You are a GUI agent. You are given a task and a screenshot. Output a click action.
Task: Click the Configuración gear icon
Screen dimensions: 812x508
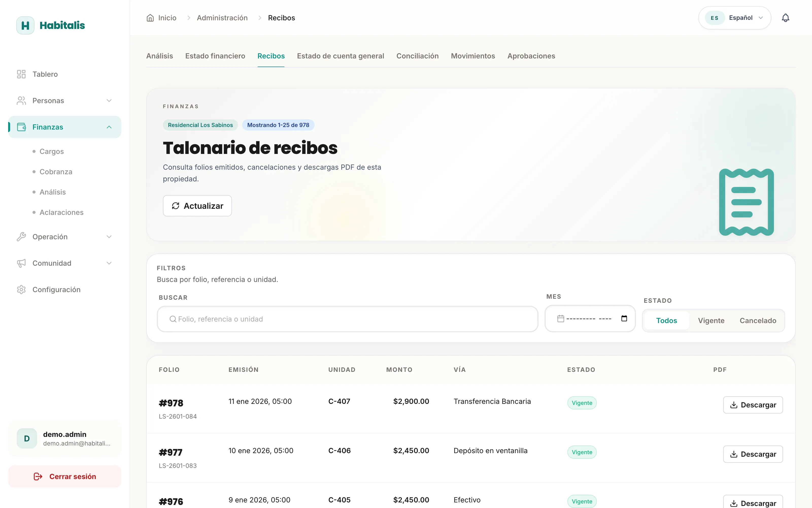[21, 290]
